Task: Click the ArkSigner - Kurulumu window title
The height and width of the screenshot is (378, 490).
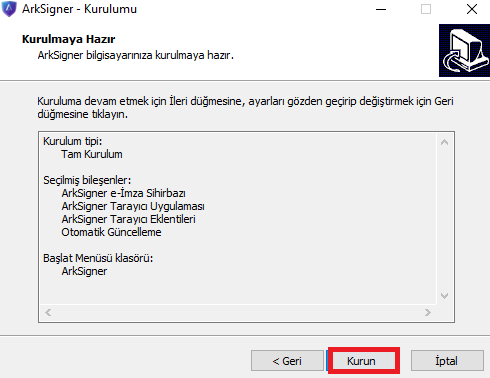Action: (79, 9)
